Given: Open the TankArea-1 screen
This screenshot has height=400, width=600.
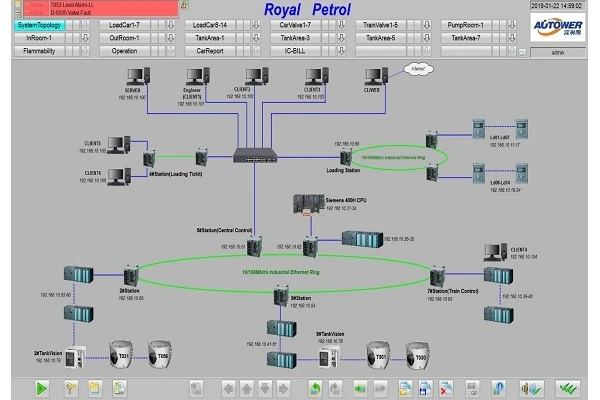Looking at the screenshot, I should point(210,38).
